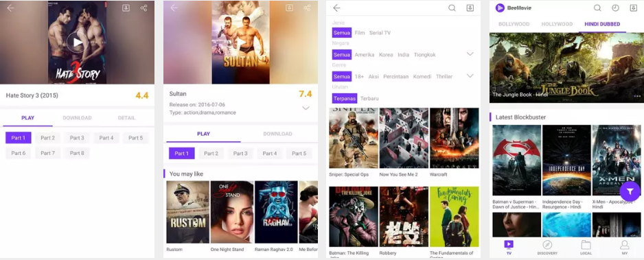644x260 pixels.
Task: Select Part 8 of Hate Story 3
Action: tap(77, 153)
